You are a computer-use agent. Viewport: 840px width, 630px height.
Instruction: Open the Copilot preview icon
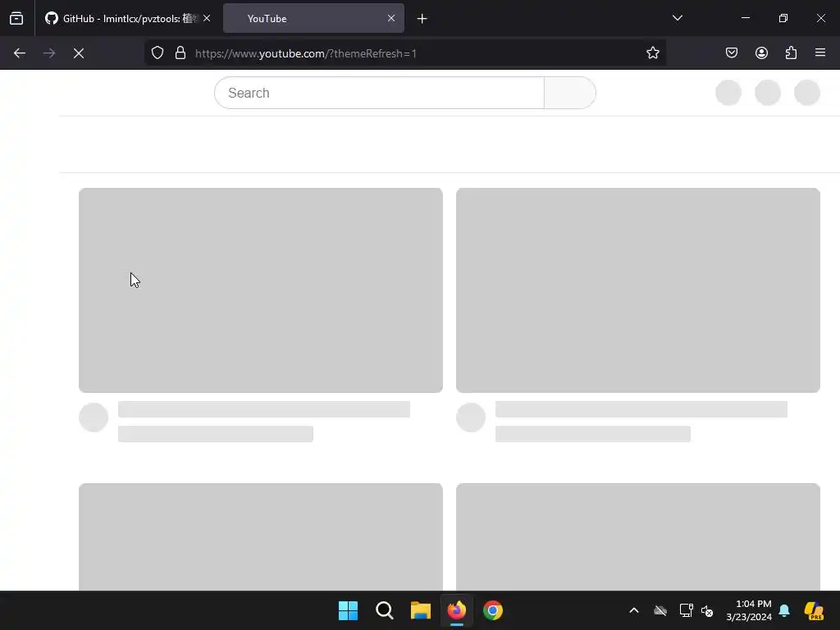pos(815,610)
